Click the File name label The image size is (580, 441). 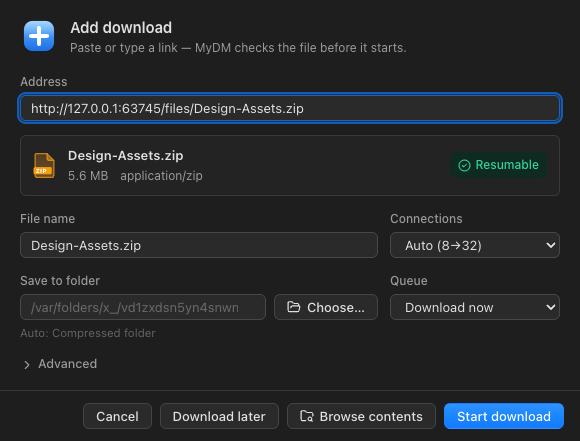(x=47, y=219)
